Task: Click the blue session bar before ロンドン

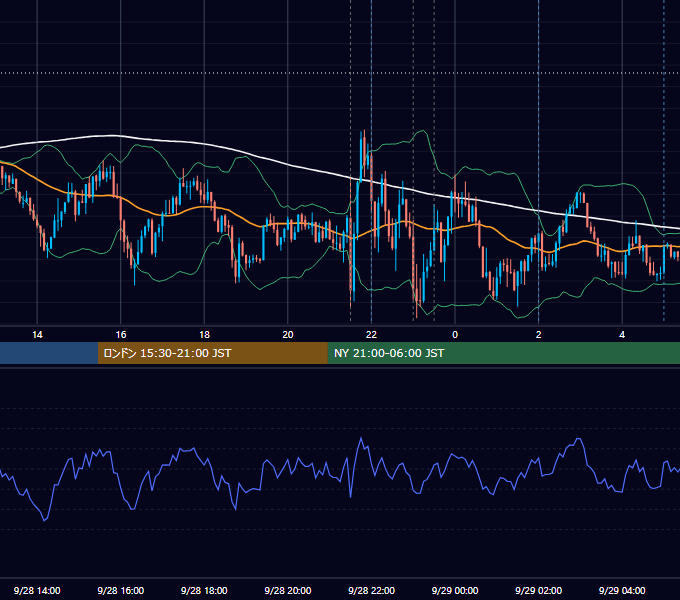Action: click(49, 353)
